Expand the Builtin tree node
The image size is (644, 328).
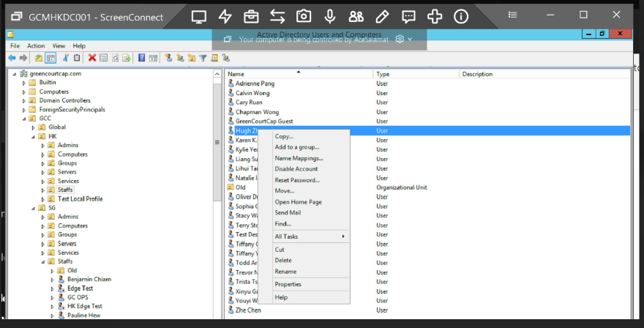coord(24,83)
